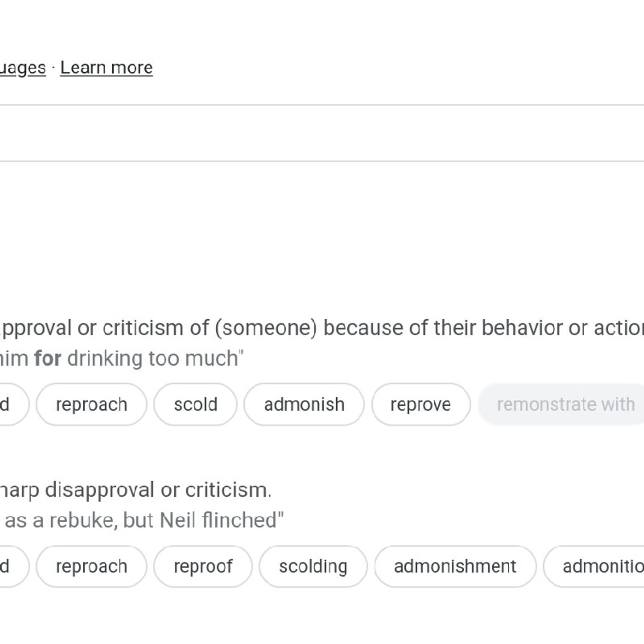Open the admonishment synonym chip

point(455,566)
